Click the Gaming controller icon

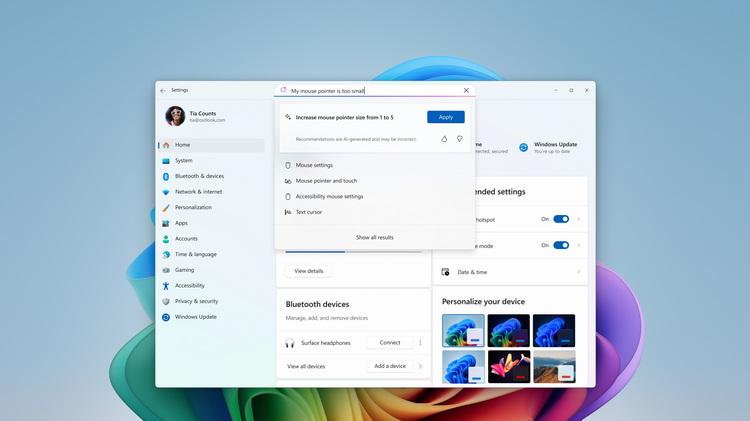(x=166, y=270)
